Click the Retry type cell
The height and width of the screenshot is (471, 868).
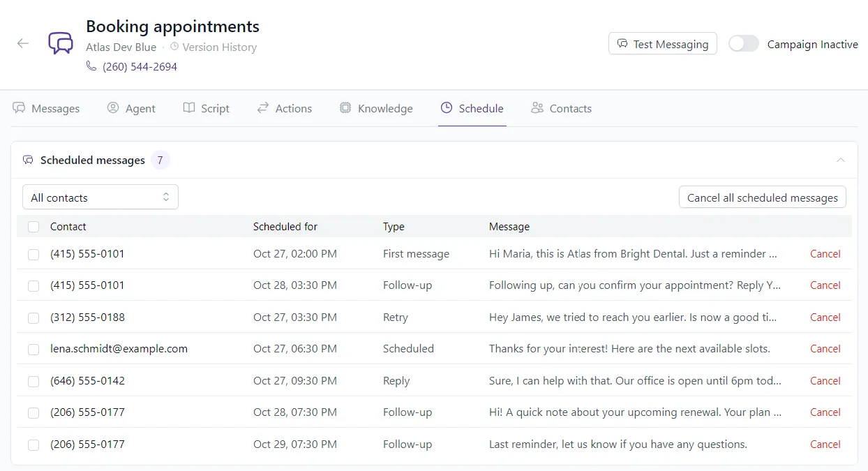click(x=396, y=317)
